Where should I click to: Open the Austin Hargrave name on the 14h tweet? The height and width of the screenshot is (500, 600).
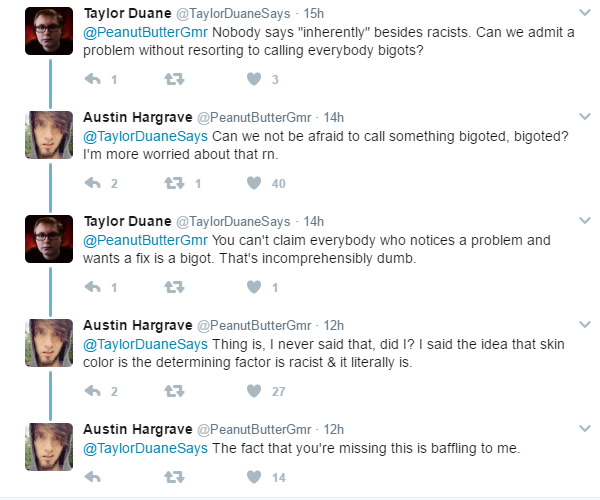138,117
